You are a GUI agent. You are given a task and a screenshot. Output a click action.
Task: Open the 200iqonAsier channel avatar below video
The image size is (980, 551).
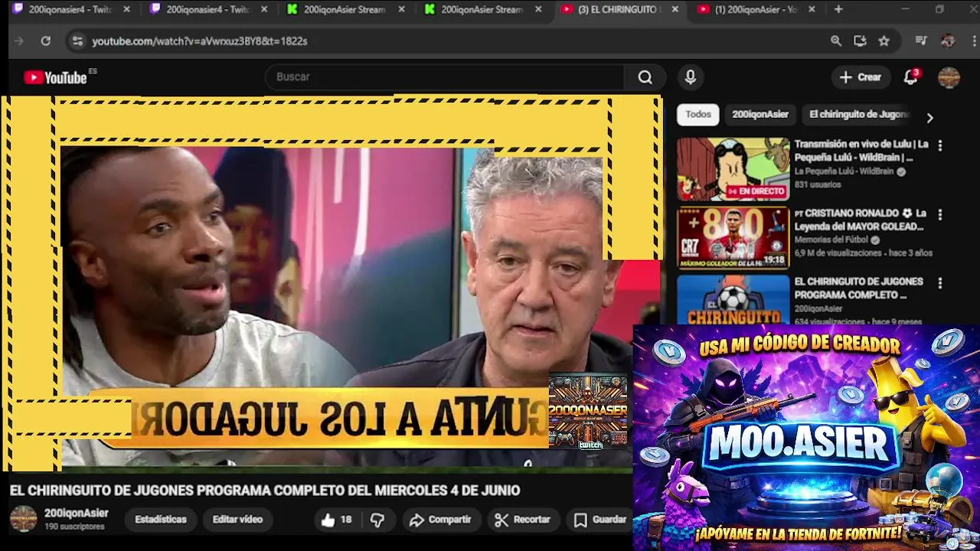coord(23,519)
